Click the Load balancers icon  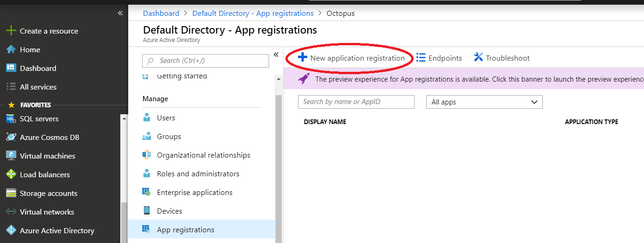click(x=11, y=174)
